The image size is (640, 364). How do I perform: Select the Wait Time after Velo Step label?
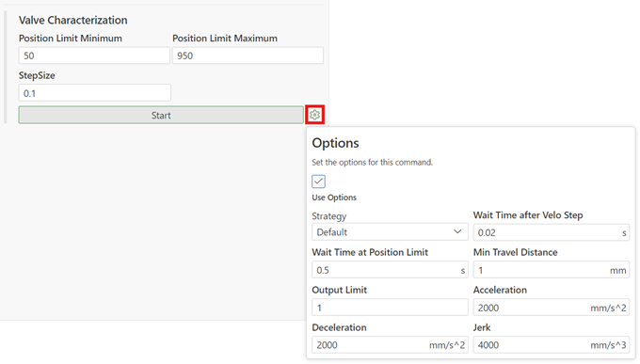[528, 215]
